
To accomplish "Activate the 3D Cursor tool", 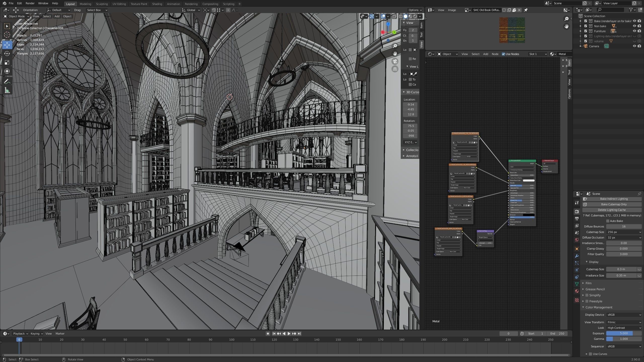I will pyautogui.click(x=7, y=35).
